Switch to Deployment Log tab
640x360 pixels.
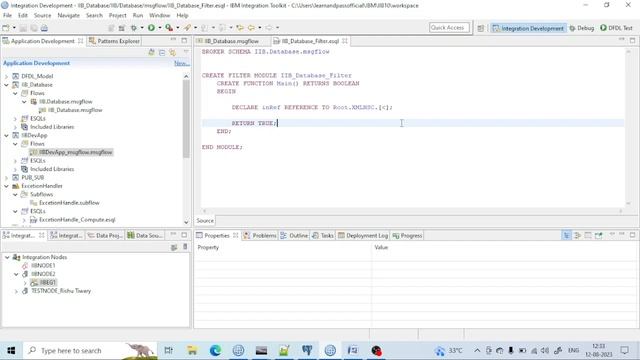tap(363, 236)
